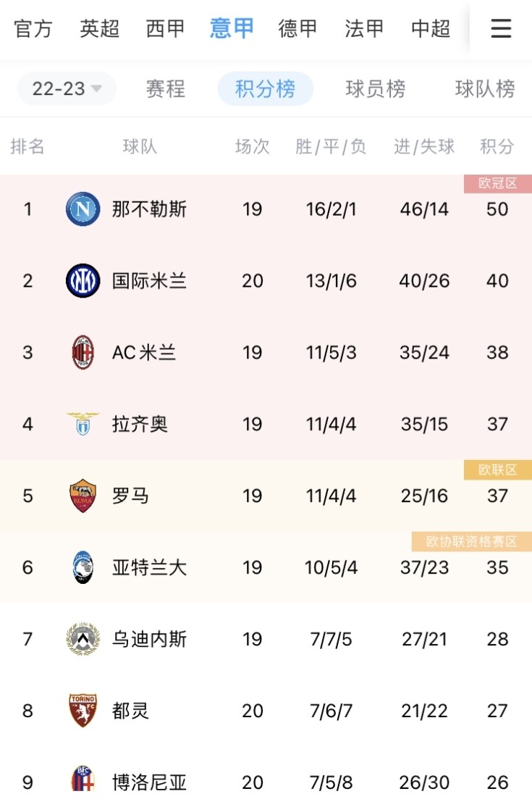Image resolution: width=532 pixels, height=799 pixels.
Task: Tap the Lazio eagle crest
Action: pos(83,424)
